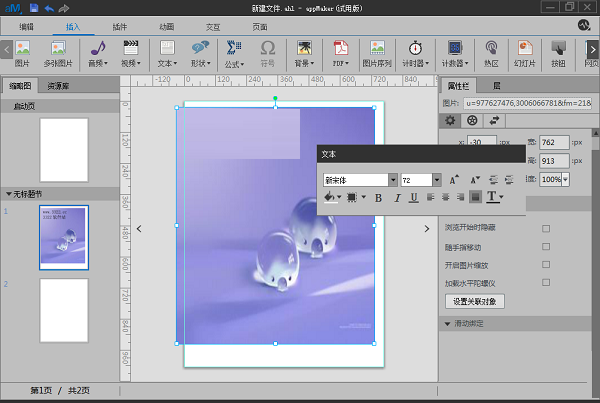Apply bold formatting in the text toolbar
Screen dimensions: 600x403
tap(378, 197)
